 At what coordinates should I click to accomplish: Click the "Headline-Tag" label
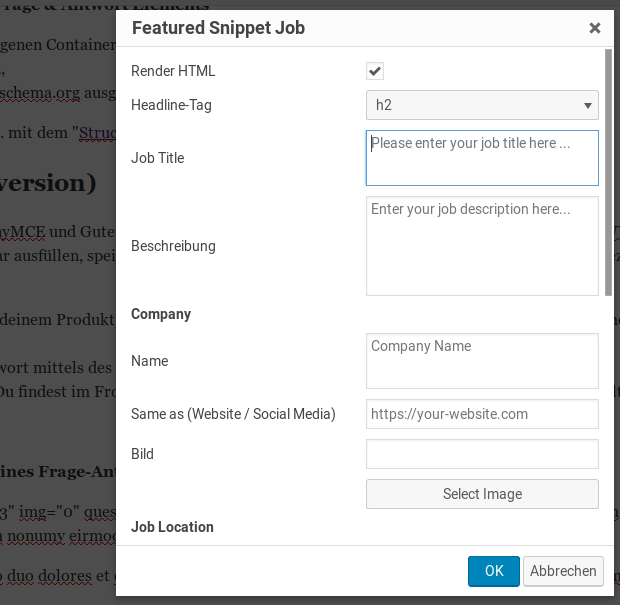[172, 104]
